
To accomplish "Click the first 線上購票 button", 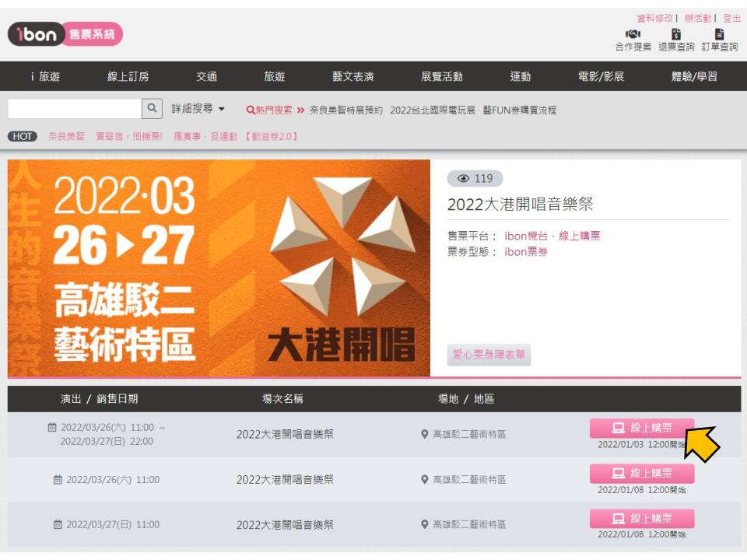I will pyautogui.click(x=642, y=428).
